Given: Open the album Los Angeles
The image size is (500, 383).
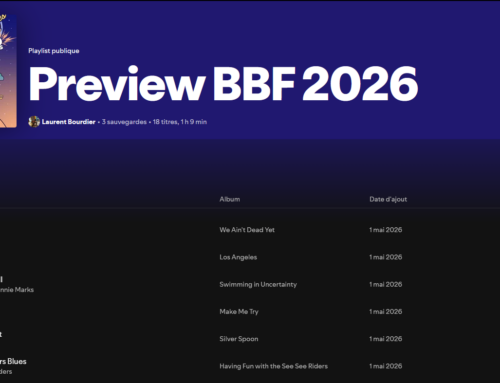Looking at the screenshot, I should click(238, 257).
